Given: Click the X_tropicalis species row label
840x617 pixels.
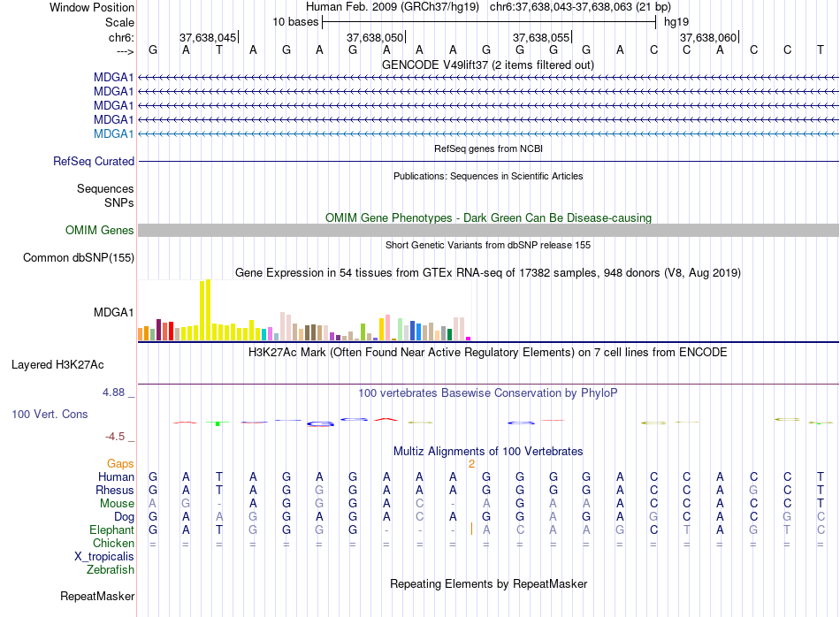Looking at the screenshot, I should pyautogui.click(x=104, y=557).
